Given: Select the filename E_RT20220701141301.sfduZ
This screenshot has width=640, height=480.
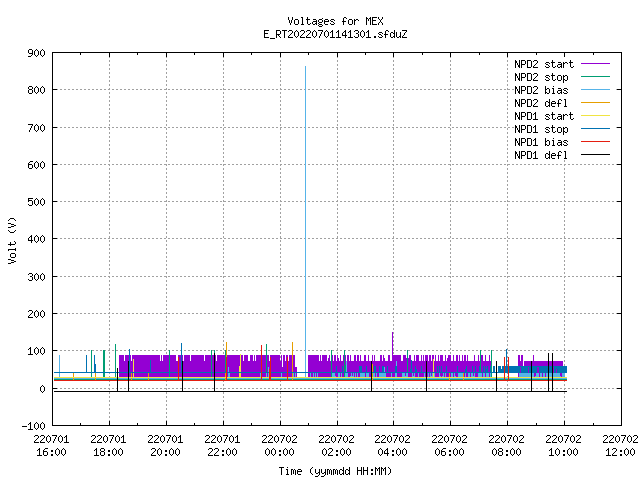Looking at the screenshot, I should coord(335,34).
